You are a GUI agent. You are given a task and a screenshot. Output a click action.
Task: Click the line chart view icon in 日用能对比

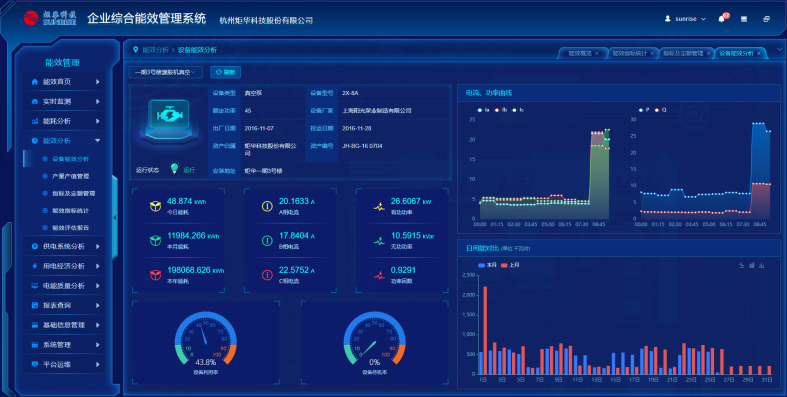[x=742, y=265]
